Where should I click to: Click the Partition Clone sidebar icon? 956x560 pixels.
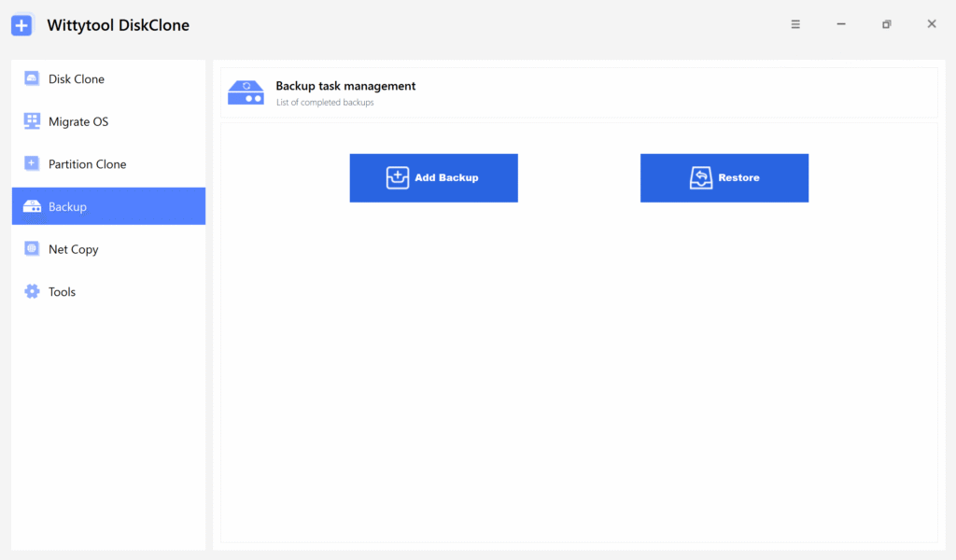[32, 164]
